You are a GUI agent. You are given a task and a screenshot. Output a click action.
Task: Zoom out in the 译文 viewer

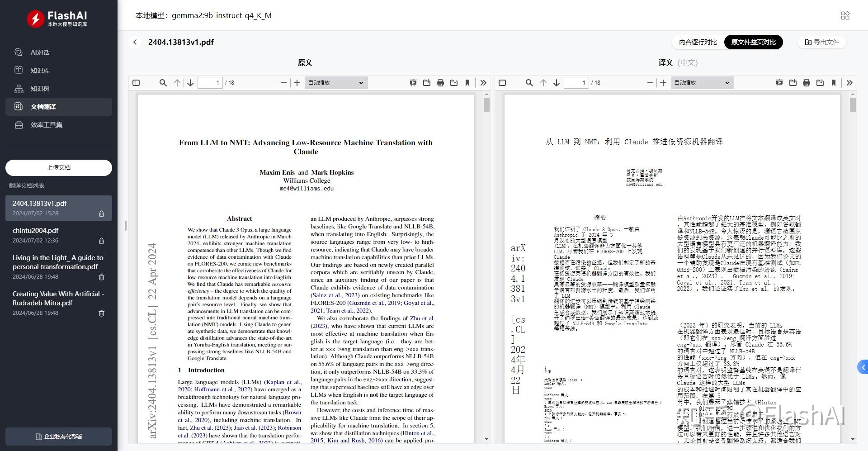click(x=650, y=83)
